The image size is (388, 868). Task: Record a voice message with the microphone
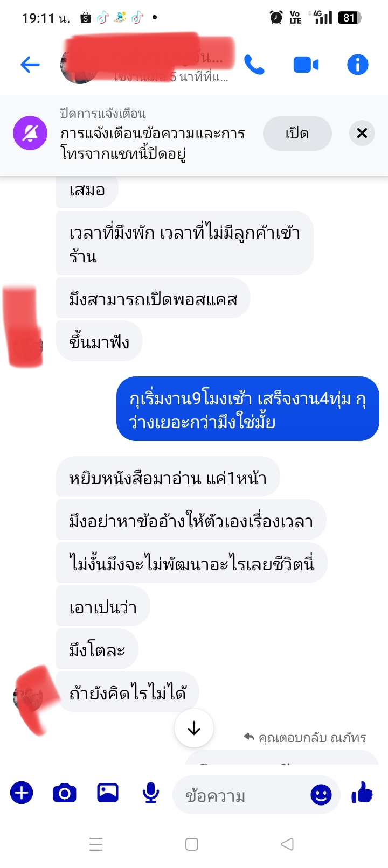(x=151, y=793)
